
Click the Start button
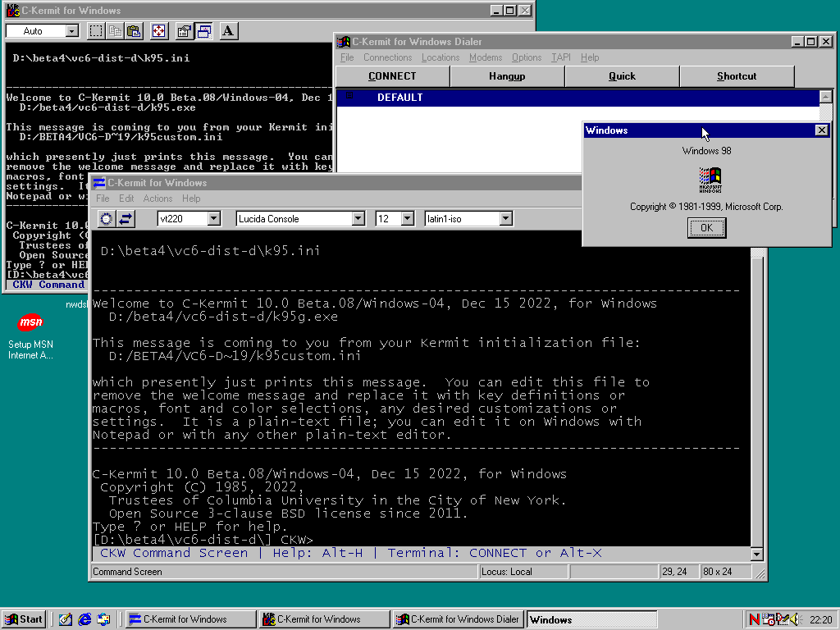click(24, 619)
